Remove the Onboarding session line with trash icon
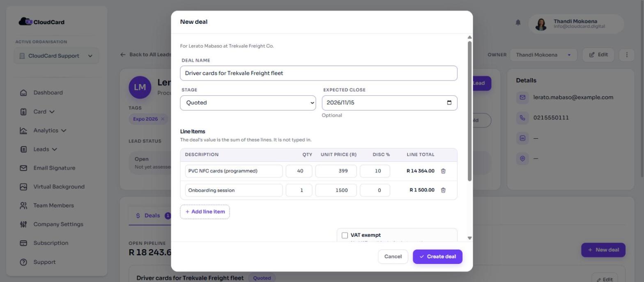 pos(443,190)
